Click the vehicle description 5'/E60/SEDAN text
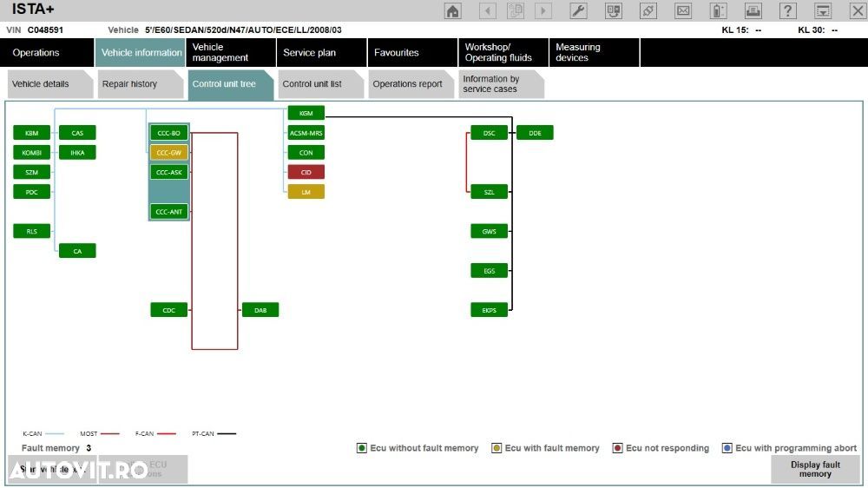 coord(243,30)
